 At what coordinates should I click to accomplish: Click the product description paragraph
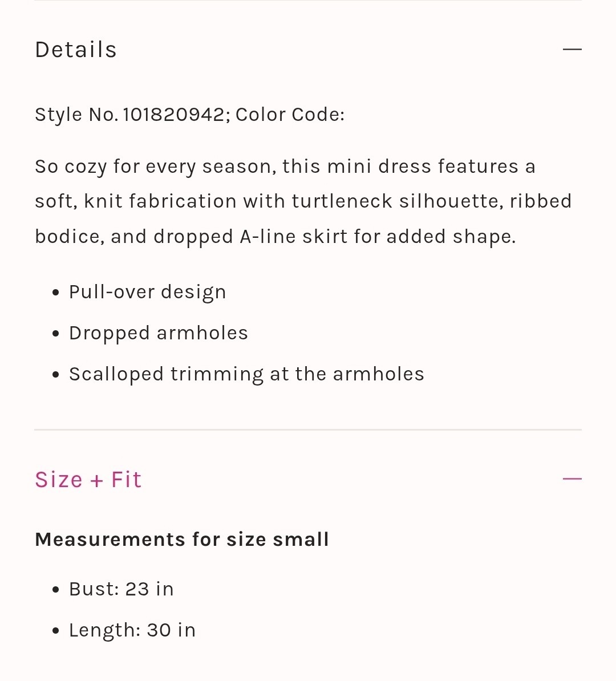tap(303, 201)
